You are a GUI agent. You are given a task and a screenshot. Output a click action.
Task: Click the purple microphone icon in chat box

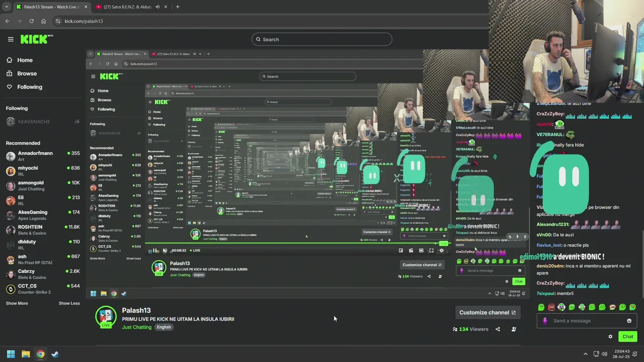545,321
